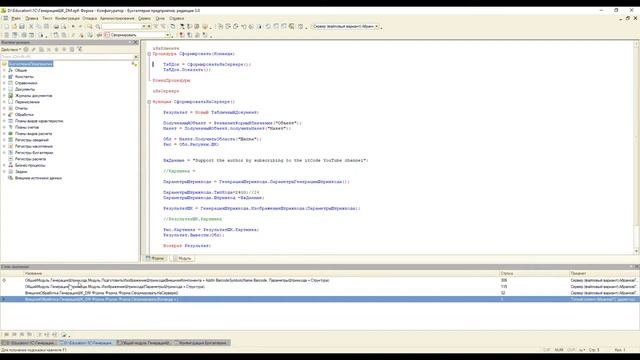Screen dimensions: 640x360
Task: Select the Регистры расчета tree item
Action: tap(30, 159)
